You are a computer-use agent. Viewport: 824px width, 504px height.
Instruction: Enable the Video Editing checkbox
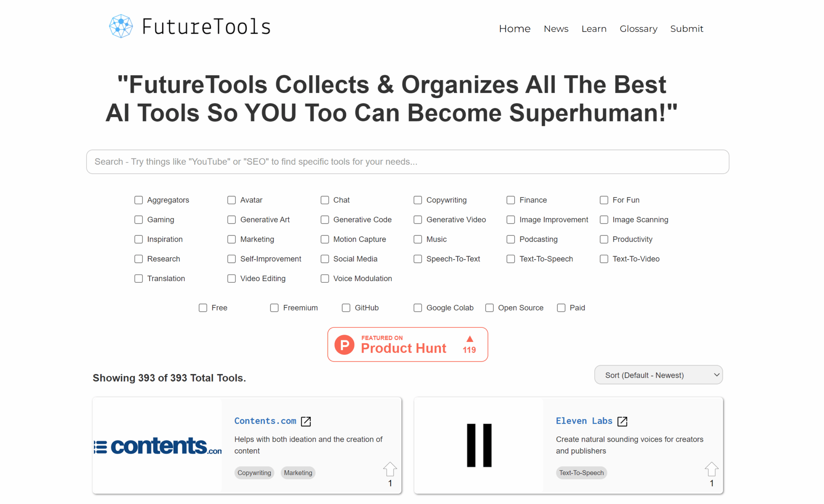tap(231, 279)
